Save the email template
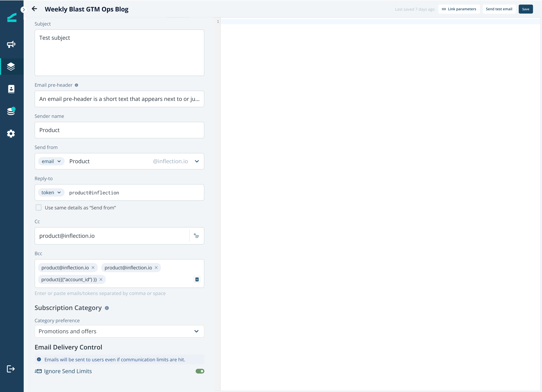Screen dimensions: 542x392 click(525, 9)
